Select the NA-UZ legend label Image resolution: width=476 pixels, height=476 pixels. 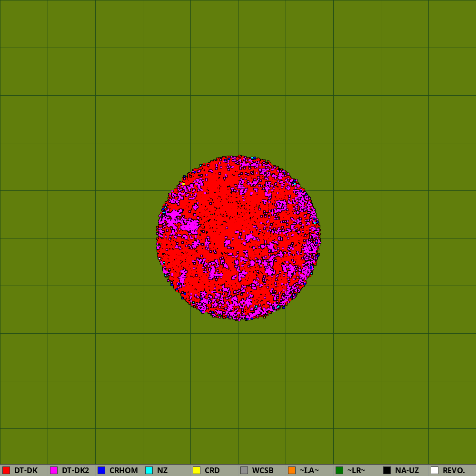[x=407, y=471]
